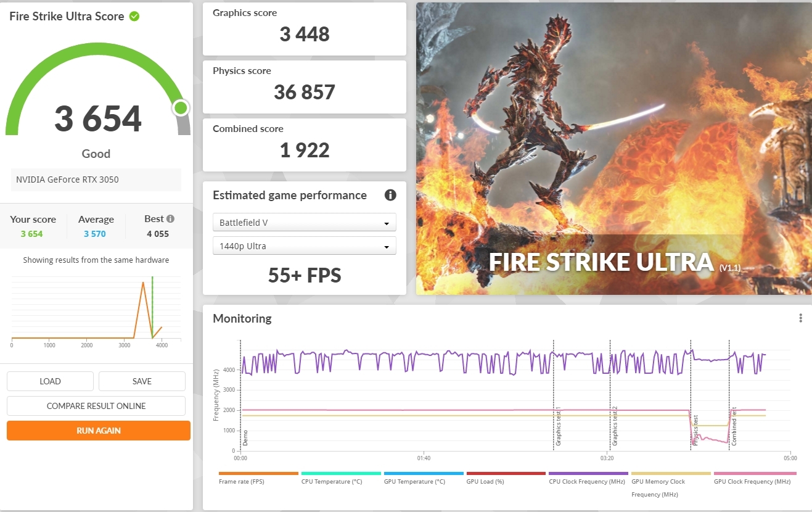Click the LOAD button
The width and height of the screenshot is (812, 512).
click(50, 381)
